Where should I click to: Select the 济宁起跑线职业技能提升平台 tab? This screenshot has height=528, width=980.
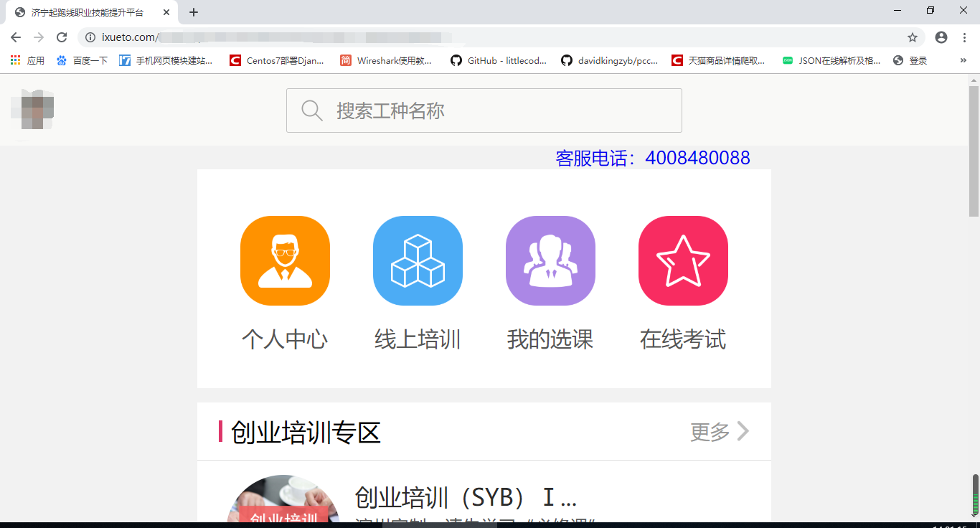pyautogui.click(x=92, y=12)
